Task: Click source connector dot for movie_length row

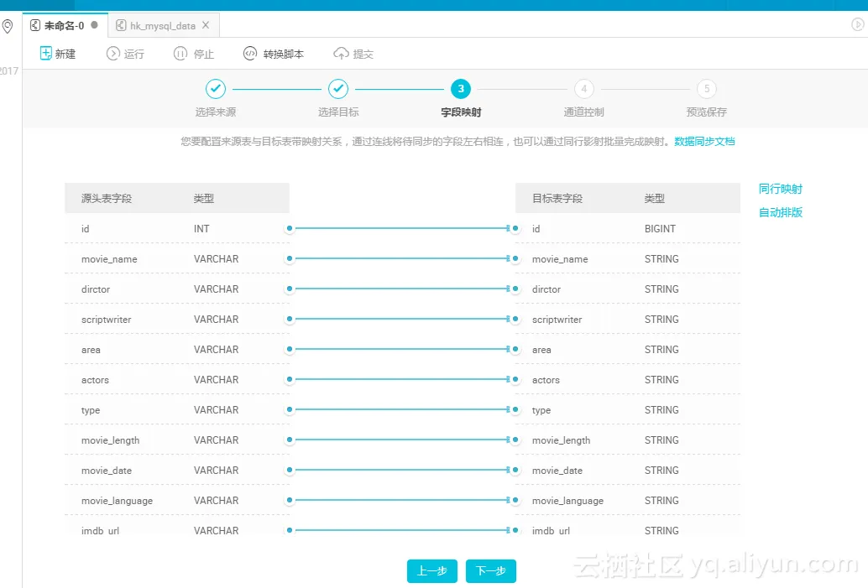Action: coord(290,440)
